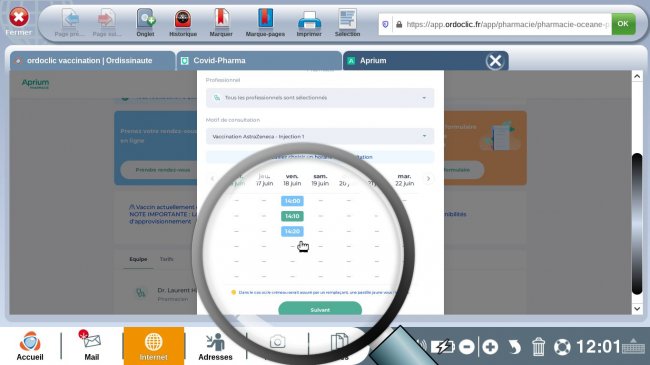Click the green OK button
Image resolution: width=650 pixels, height=365 pixels.
623,24
